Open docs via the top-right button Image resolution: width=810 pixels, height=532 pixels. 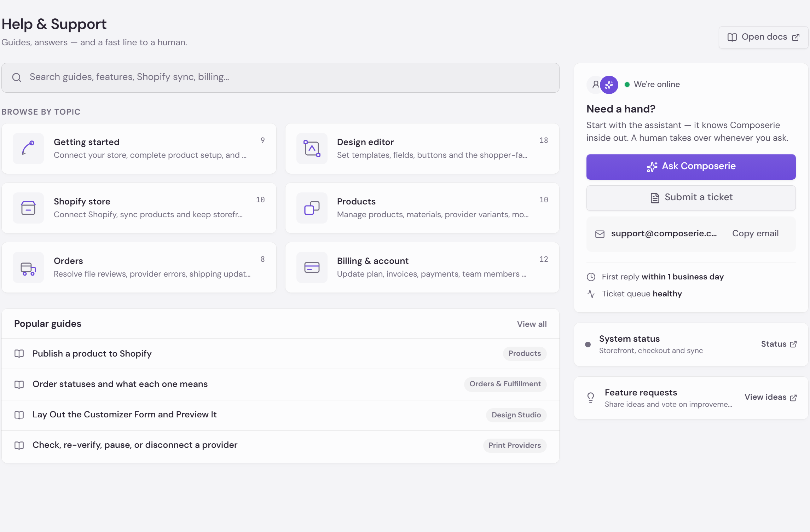point(763,37)
